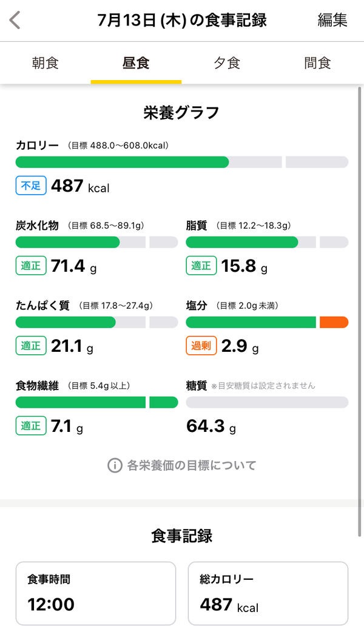The height and width of the screenshot is (626, 364).
Task: Go back using the left chevron arrow
Action: pyautogui.click(x=15, y=20)
